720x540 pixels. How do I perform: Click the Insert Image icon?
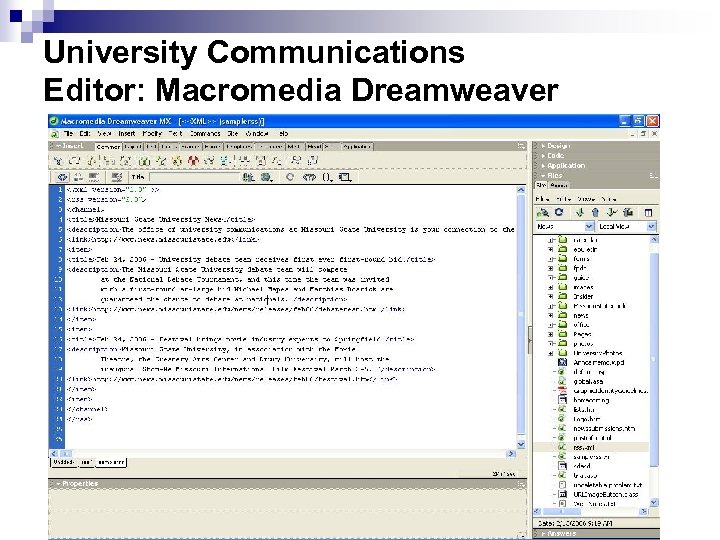tap(145, 161)
